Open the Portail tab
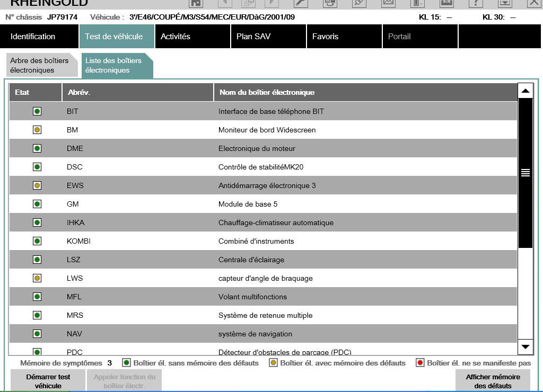The width and height of the screenshot is (543, 392). [420, 37]
